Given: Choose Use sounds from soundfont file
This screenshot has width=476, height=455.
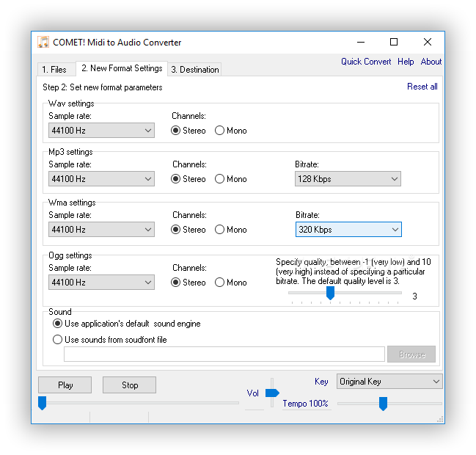Looking at the screenshot, I should tap(58, 340).
